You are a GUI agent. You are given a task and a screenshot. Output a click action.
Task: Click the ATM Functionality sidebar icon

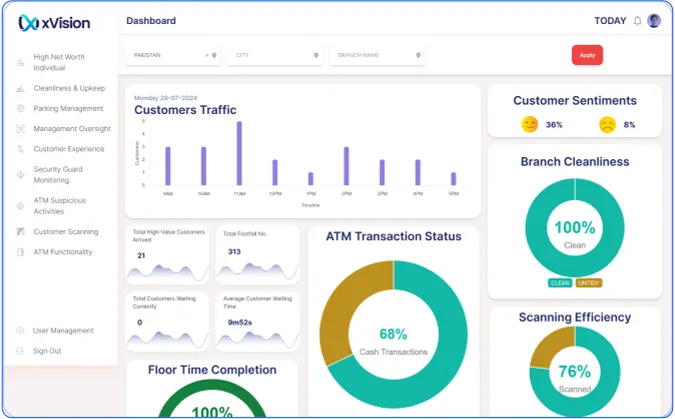20,252
